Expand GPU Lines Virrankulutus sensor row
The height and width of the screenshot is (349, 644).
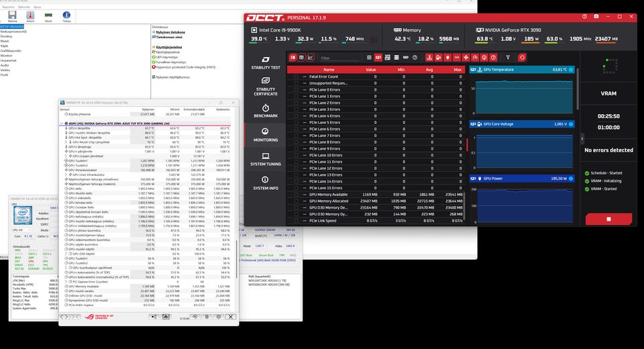(x=66, y=174)
